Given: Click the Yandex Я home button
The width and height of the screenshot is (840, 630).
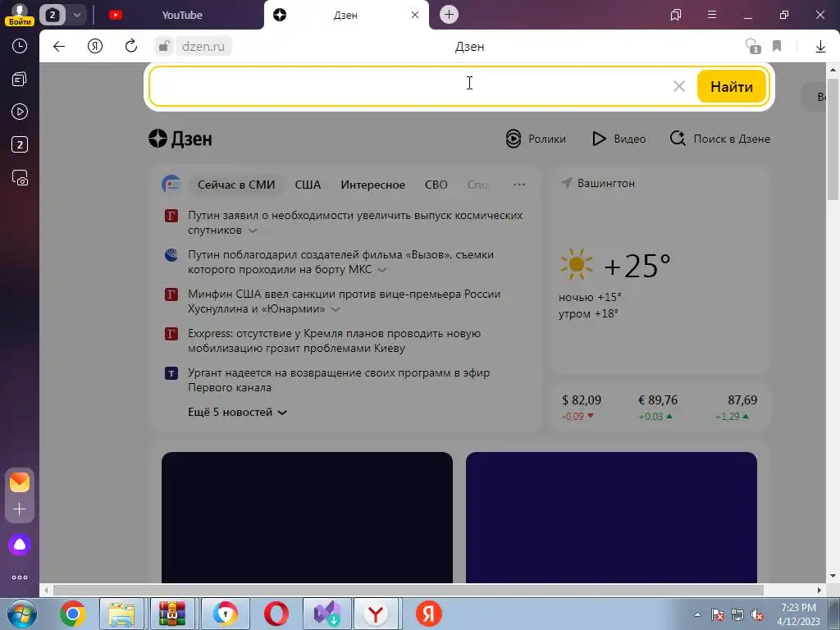Looking at the screenshot, I should [x=95, y=47].
